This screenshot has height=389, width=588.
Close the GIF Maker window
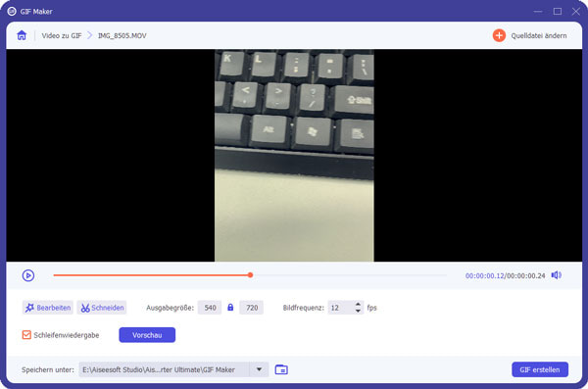pyautogui.click(x=576, y=12)
